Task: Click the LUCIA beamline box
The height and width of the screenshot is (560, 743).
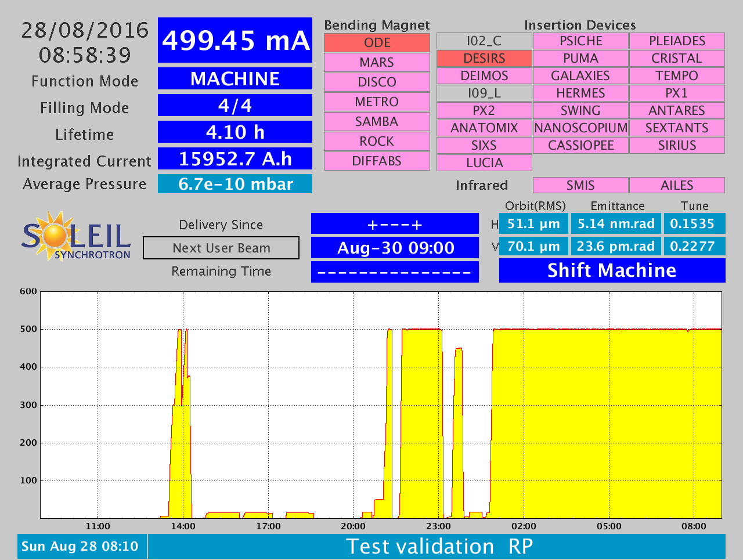Action: (484, 163)
